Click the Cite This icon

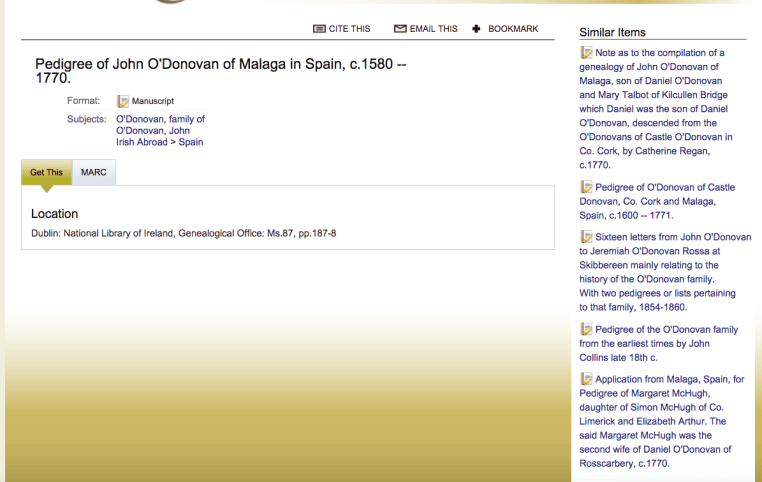[x=319, y=29]
